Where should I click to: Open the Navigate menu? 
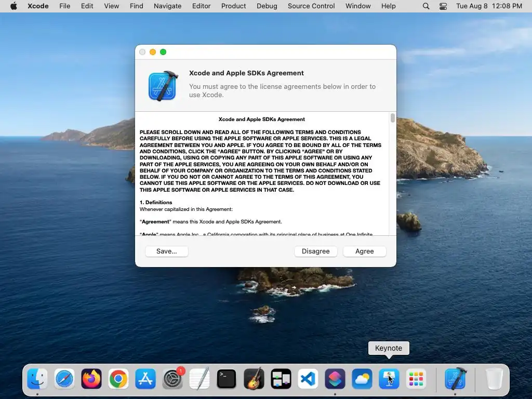tap(168, 6)
